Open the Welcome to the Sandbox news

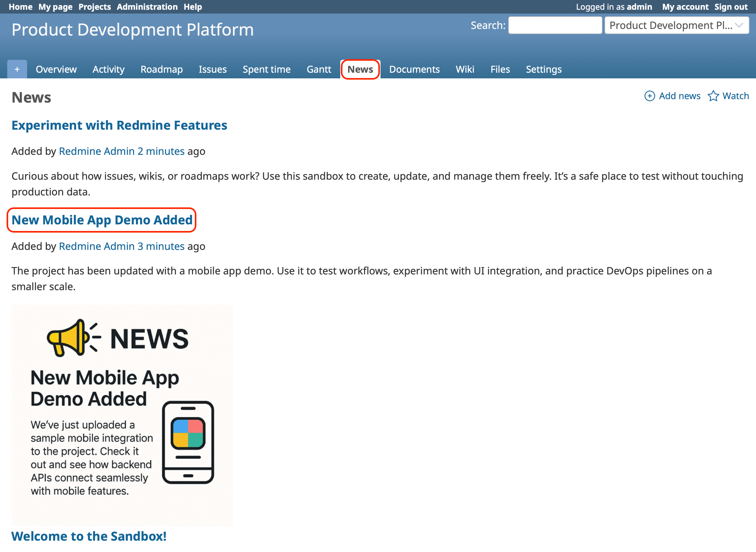pyautogui.click(x=89, y=536)
